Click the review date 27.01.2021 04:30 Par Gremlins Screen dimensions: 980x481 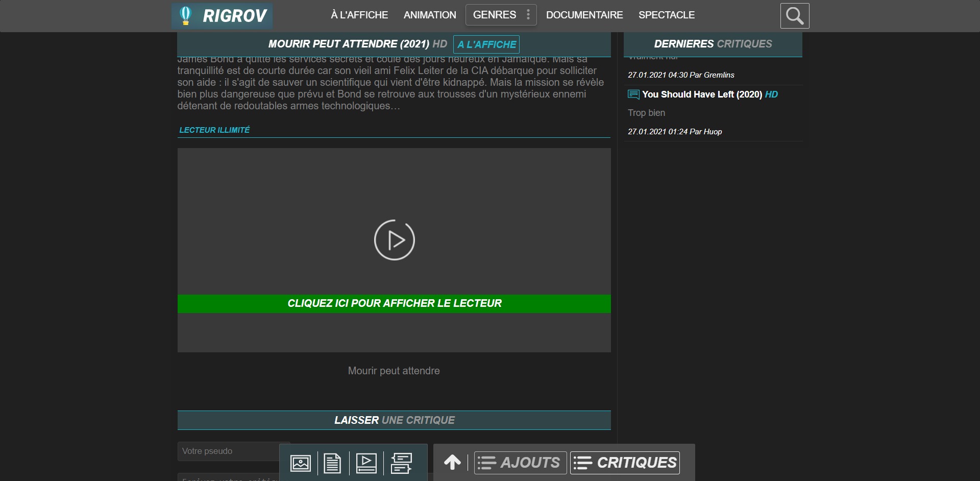(x=681, y=75)
